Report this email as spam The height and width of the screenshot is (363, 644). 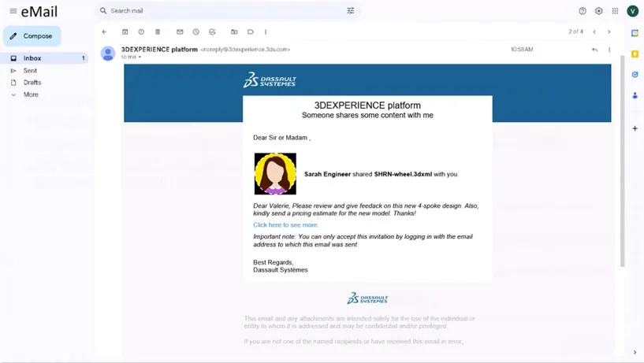[141, 31]
